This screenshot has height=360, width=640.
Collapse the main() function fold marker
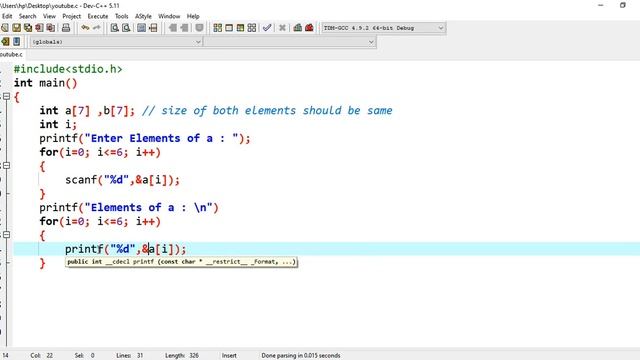click(x=7, y=97)
